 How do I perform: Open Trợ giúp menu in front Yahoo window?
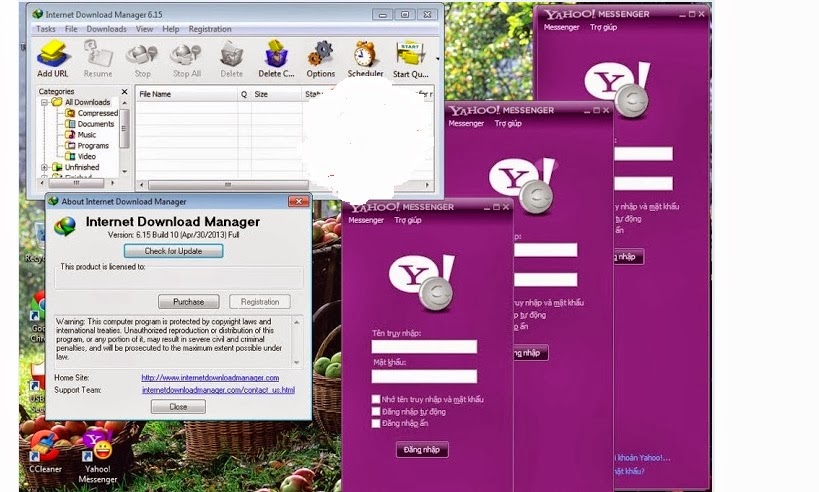[408, 220]
